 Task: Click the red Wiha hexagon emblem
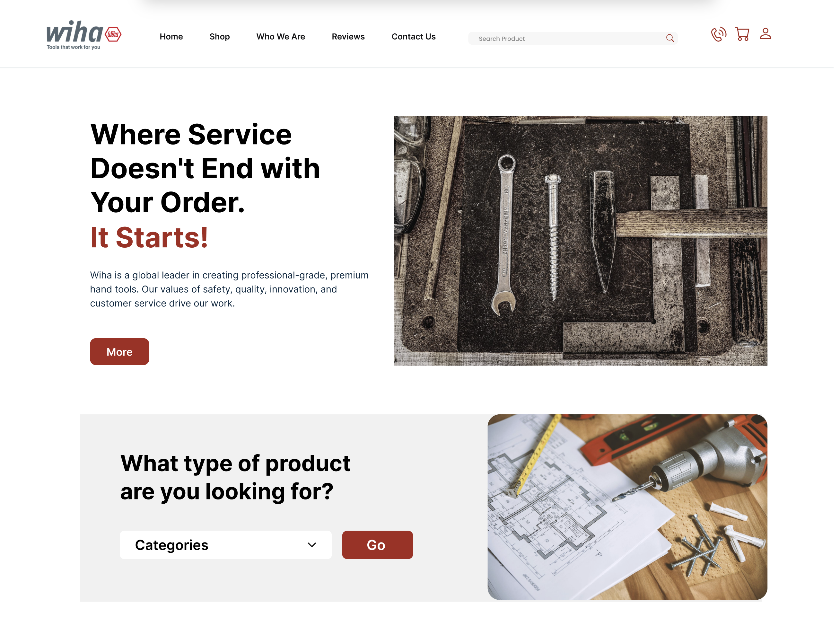(113, 34)
